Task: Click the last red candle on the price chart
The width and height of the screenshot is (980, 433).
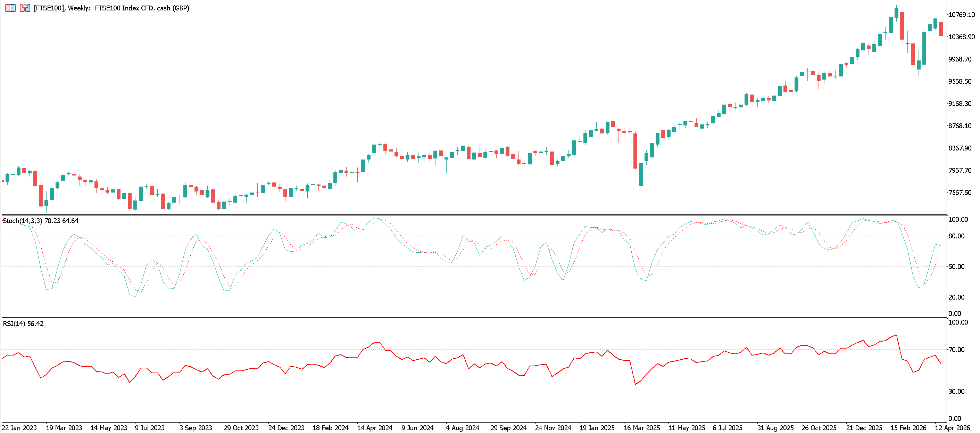Action: point(941,29)
